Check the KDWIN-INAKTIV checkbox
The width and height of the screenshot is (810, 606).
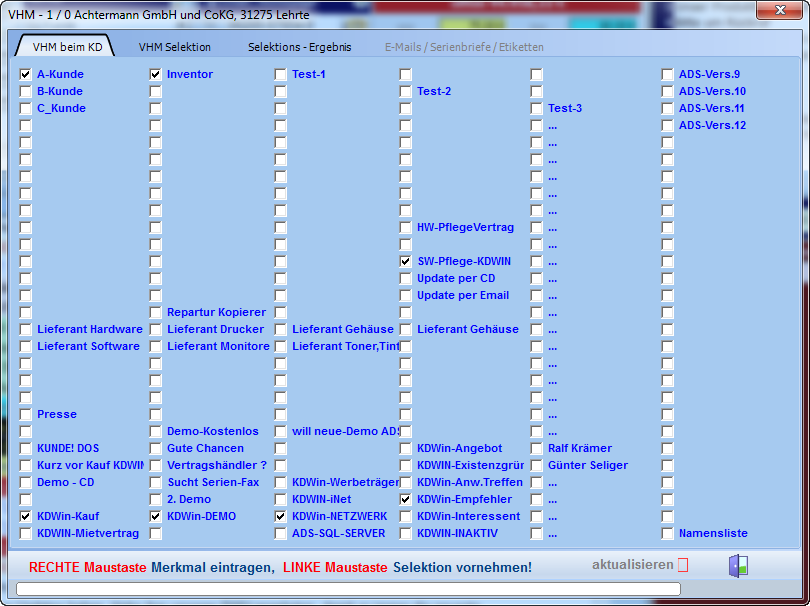(406, 534)
